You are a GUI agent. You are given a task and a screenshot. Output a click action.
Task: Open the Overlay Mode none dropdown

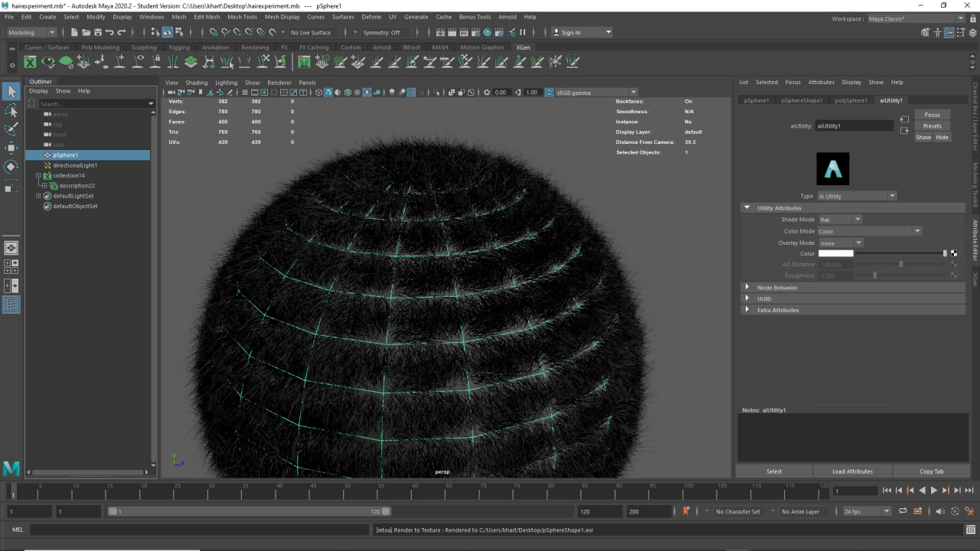(x=841, y=243)
